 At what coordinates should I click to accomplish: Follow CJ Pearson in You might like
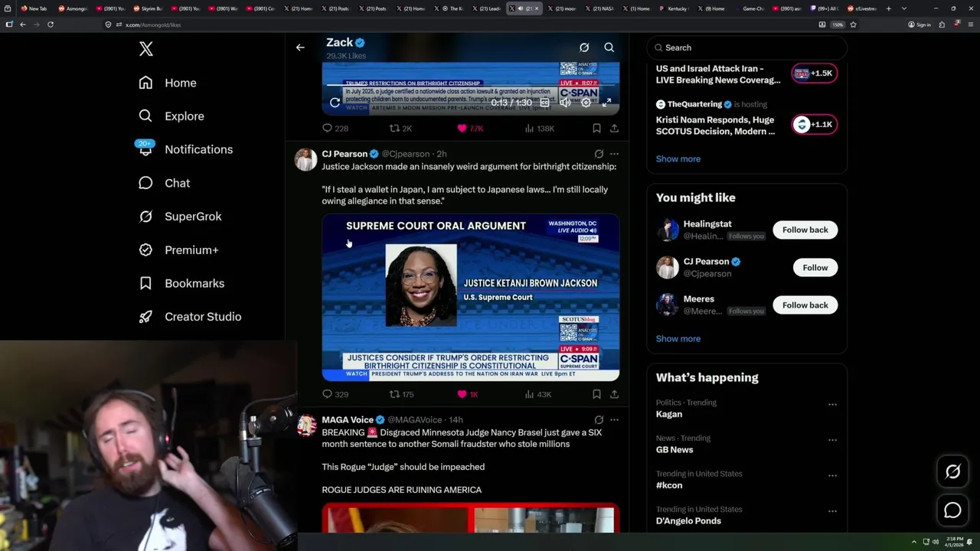pos(815,267)
